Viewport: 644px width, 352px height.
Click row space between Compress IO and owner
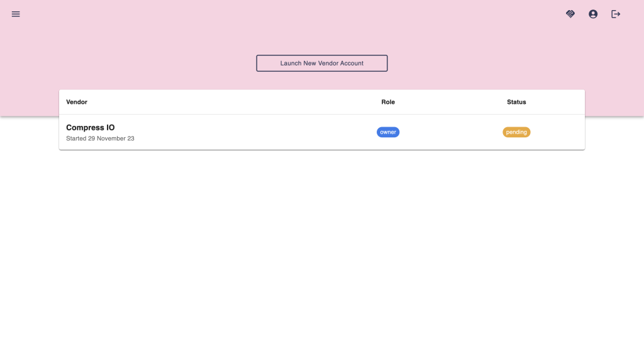(252, 132)
